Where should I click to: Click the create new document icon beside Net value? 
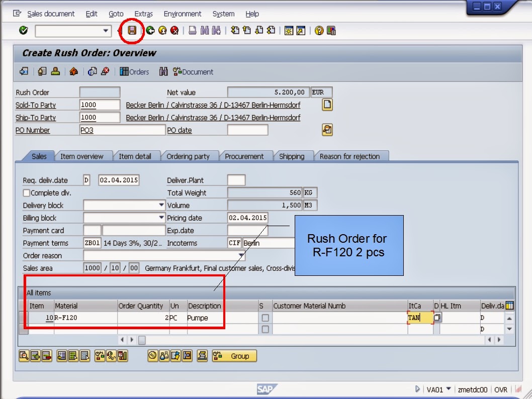327,105
